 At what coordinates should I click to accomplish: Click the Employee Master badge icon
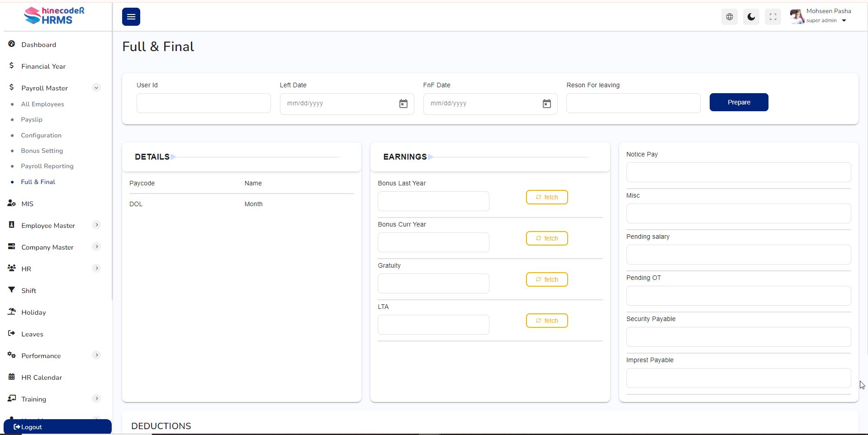point(12,225)
